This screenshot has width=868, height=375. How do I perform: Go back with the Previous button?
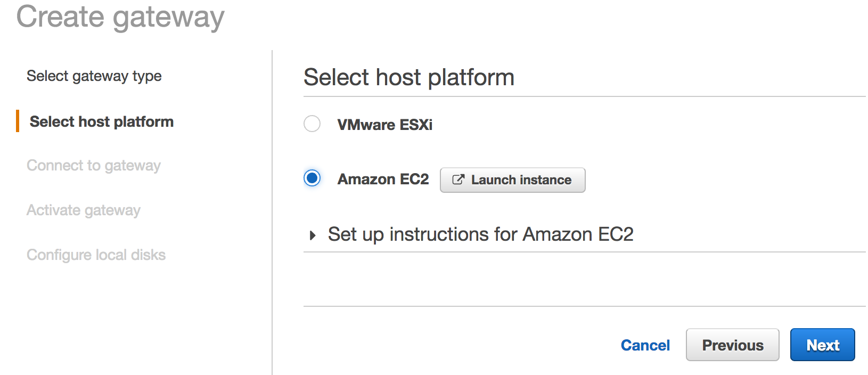click(732, 345)
